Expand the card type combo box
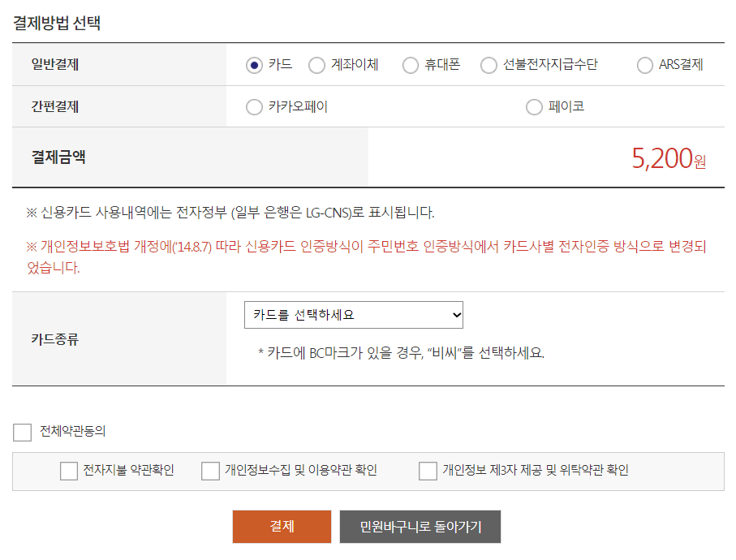This screenshot has width=736, height=560. pyautogui.click(x=353, y=314)
